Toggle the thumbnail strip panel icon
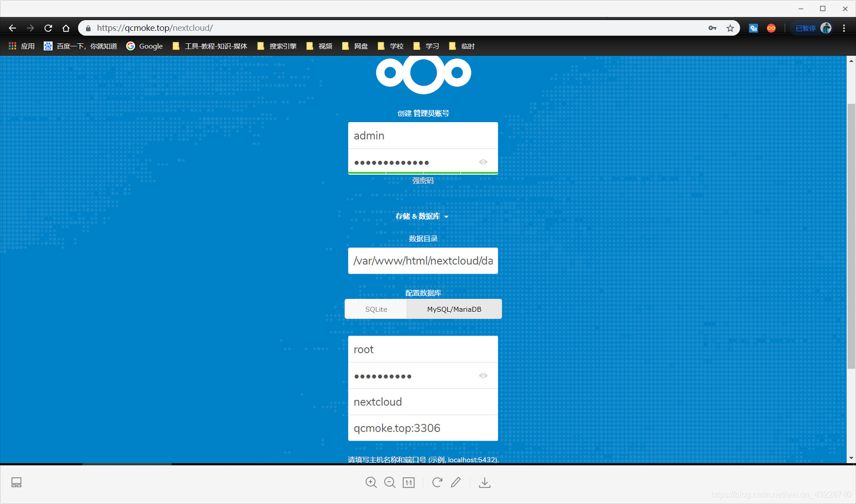Image resolution: width=856 pixels, height=504 pixels. point(17,482)
